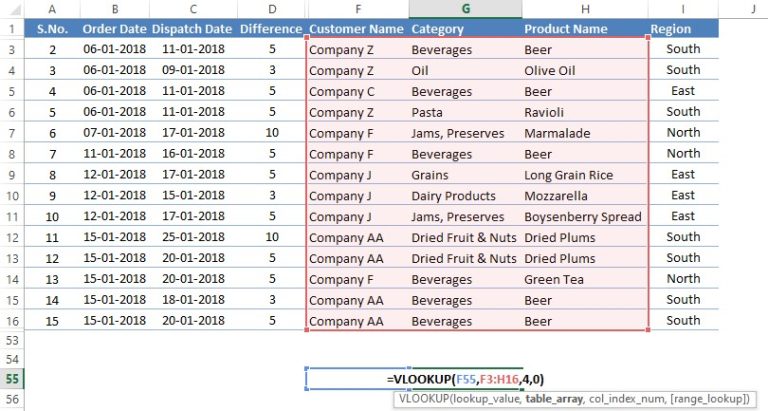Image resolution: width=768 pixels, height=411 pixels.
Task: Click the Customer Name header cell
Action: [357, 29]
